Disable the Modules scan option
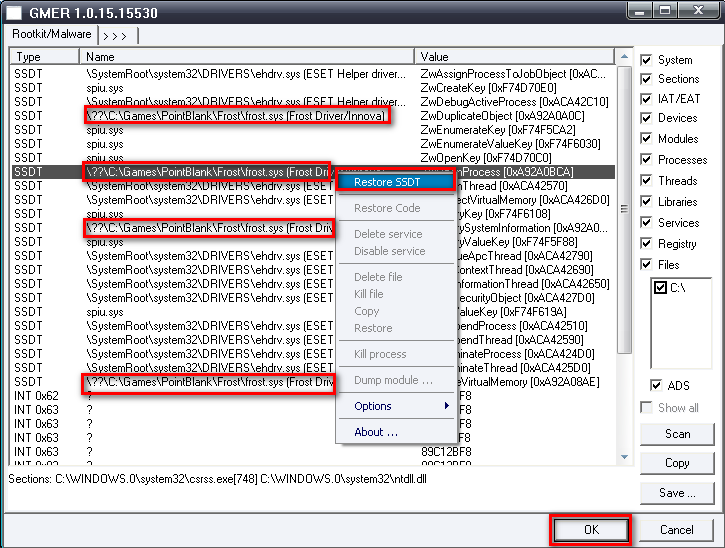The image size is (725, 548). [x=646, y=139]
